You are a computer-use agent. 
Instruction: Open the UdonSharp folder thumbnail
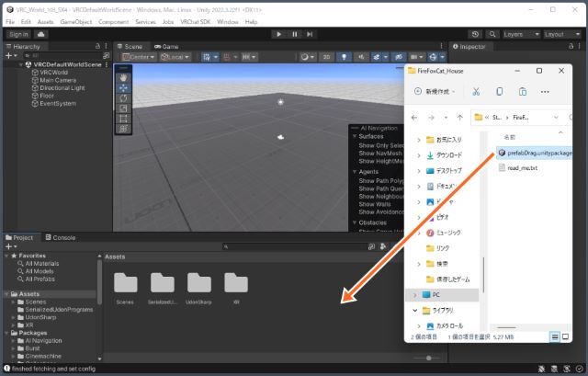(x=198, y=283)
